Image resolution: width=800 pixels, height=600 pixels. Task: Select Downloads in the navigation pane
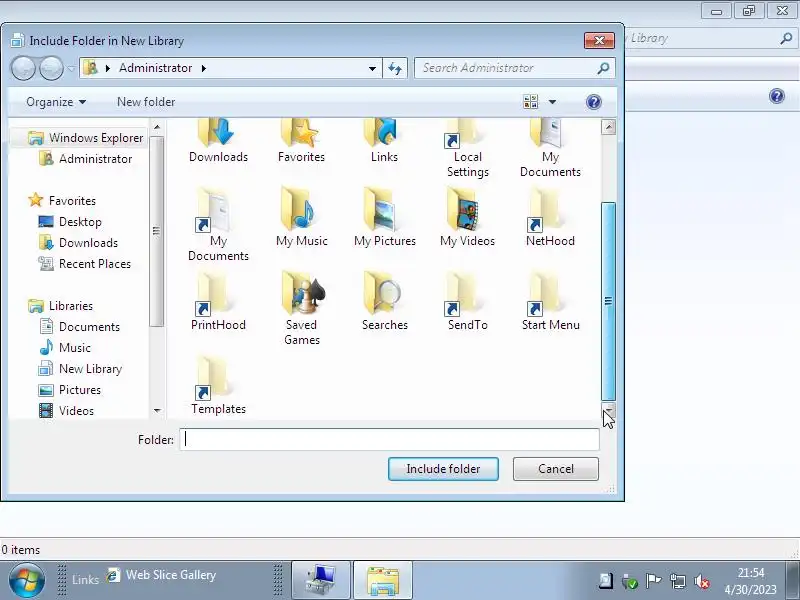click(78, 243)
